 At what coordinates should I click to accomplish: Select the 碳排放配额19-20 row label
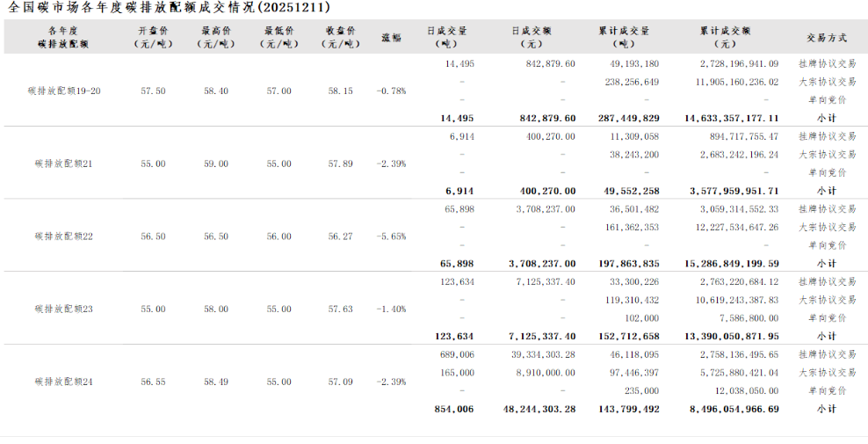64,91
